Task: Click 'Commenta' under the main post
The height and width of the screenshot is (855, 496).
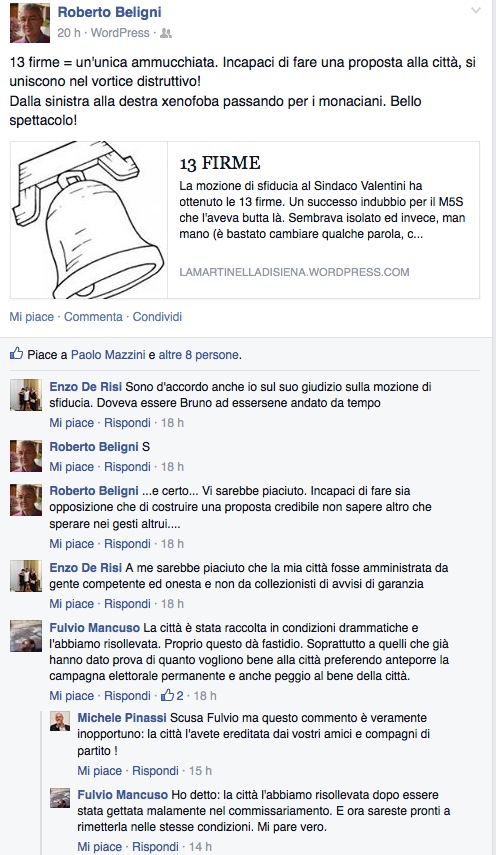Action: [x=93, y=317]
